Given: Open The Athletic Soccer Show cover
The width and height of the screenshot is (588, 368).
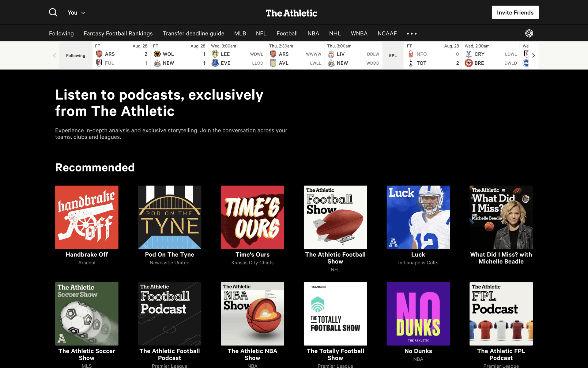Looking at the screenshot, I should click(87, 314).
